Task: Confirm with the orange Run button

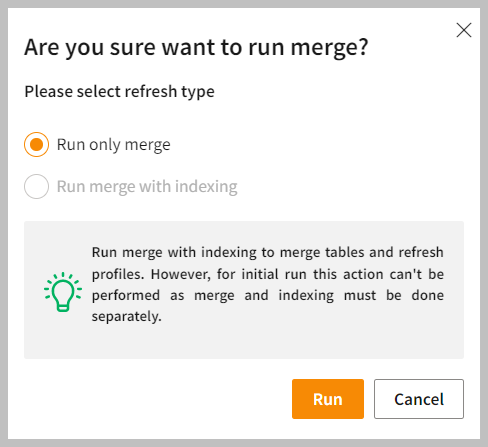Action: [328, 399]
